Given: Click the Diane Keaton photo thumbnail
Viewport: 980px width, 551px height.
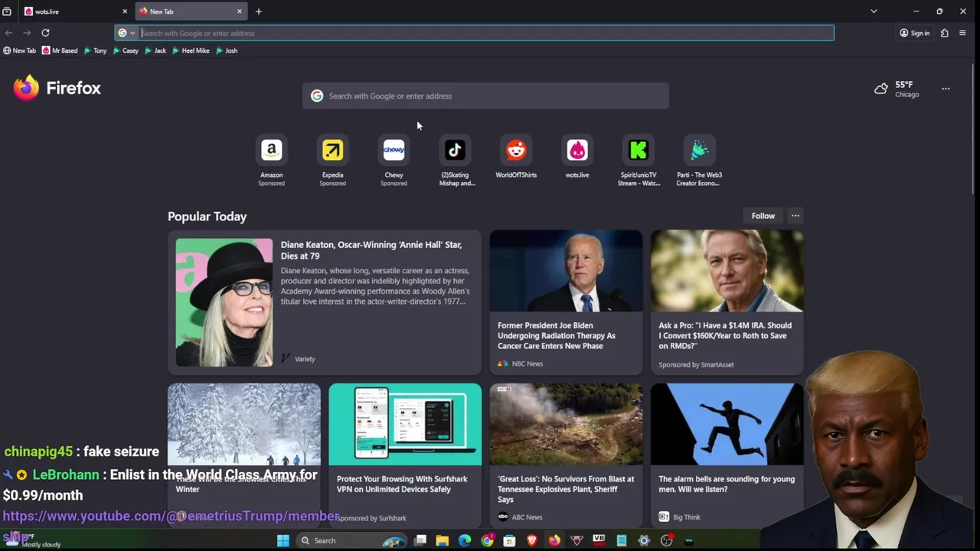Looking at the screenshot, I should point(224,302).
